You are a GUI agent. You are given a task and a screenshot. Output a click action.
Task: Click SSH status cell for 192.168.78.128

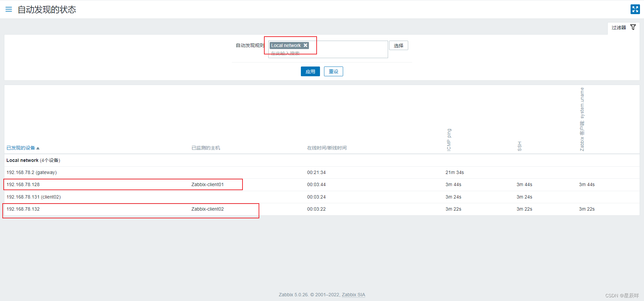tap(524, 184)
